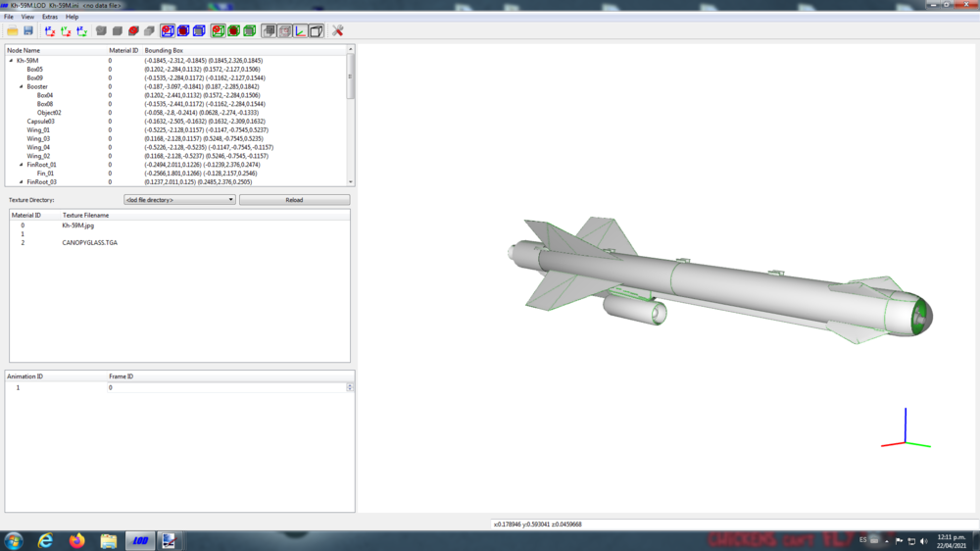Open Windows Explorer from the taskbar

click(108, 540)
